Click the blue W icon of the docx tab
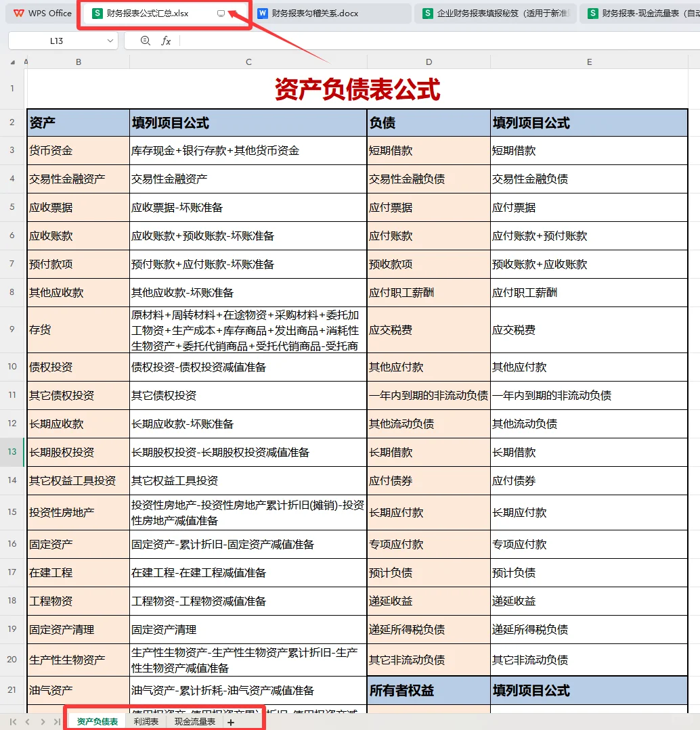Image resolution: width=700 pixels, height=730 pixels. (x=263, y=14)
